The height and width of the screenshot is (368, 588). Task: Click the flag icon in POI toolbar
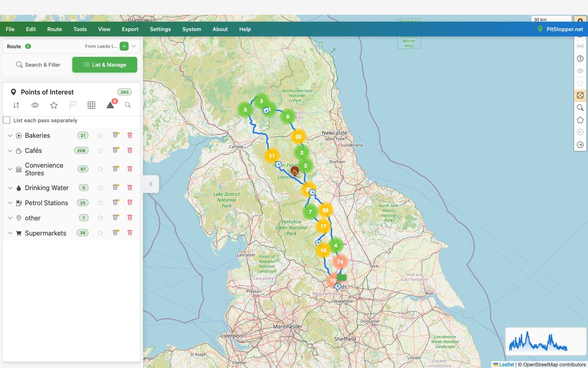[73, 105]
